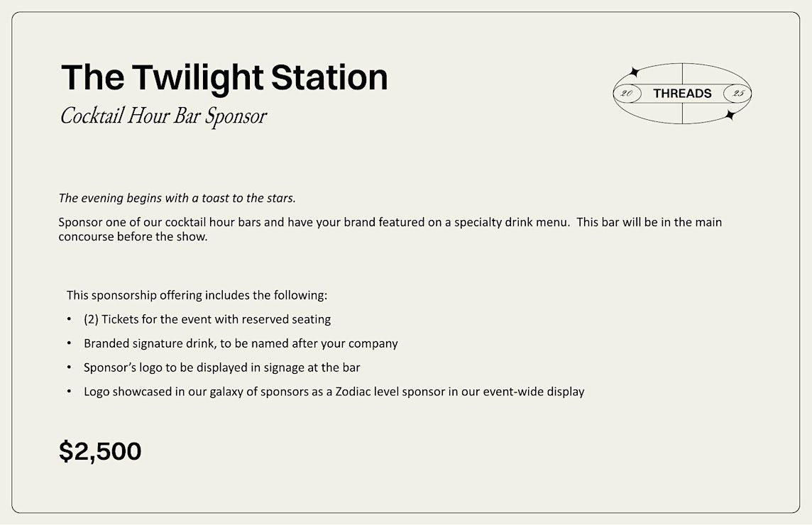
Task: Click the 'Zodiac level sponsor' bullet line
Action: 334,392
